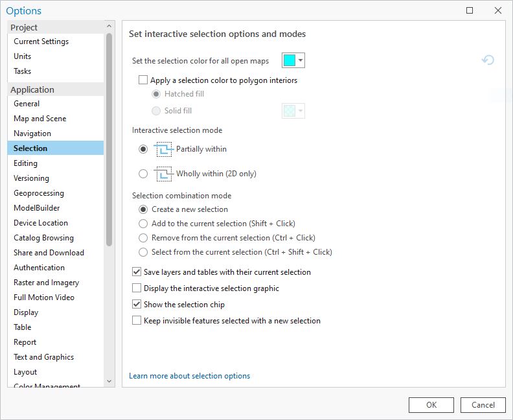The height and width of the screenshot is (420, 513).
Task: Choose Remove from the current selection option
Action: (144, 238)
